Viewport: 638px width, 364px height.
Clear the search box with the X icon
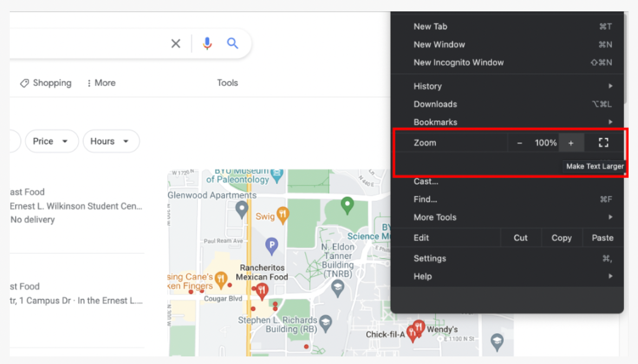(176, 43)
